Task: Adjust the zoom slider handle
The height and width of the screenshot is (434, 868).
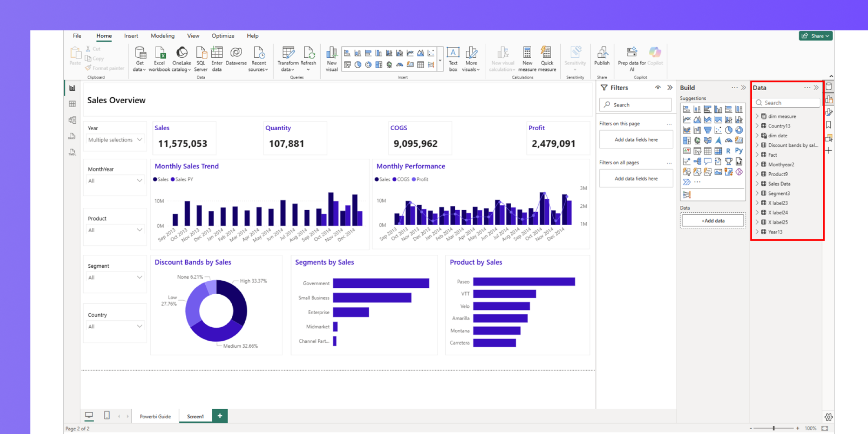Action: tap(773, 428)
